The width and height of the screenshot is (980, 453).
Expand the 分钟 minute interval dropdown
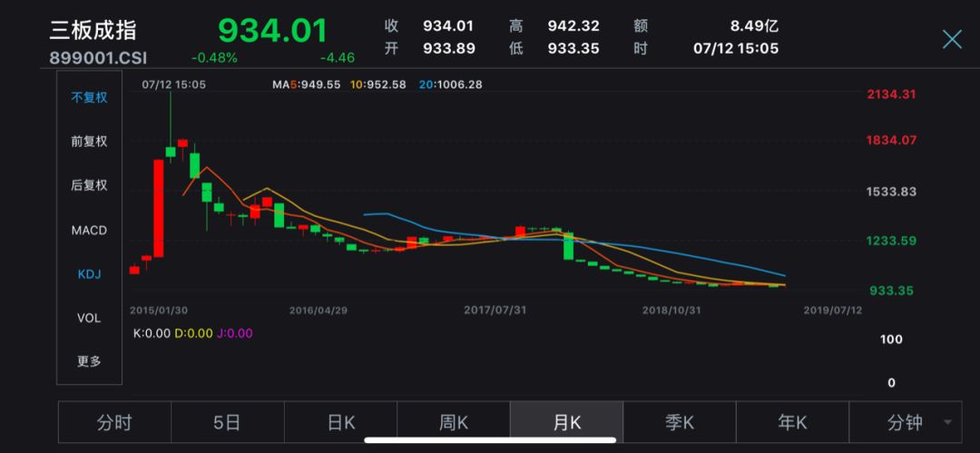[x=906, y=422]
